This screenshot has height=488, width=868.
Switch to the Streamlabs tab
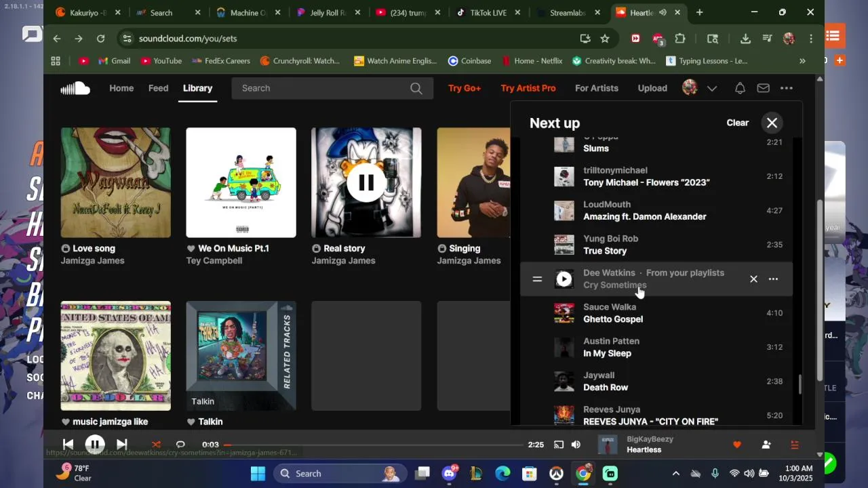pyautogui.click(x=568, y=12)
